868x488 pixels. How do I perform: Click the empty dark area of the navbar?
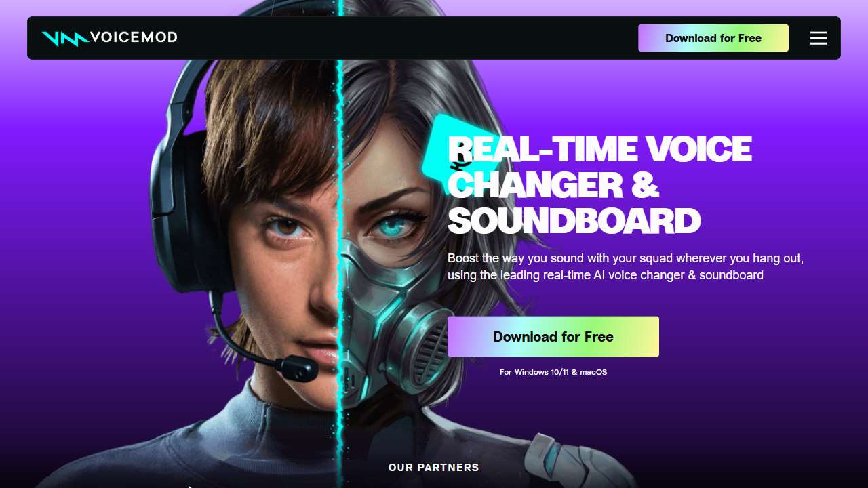(407, 38)
